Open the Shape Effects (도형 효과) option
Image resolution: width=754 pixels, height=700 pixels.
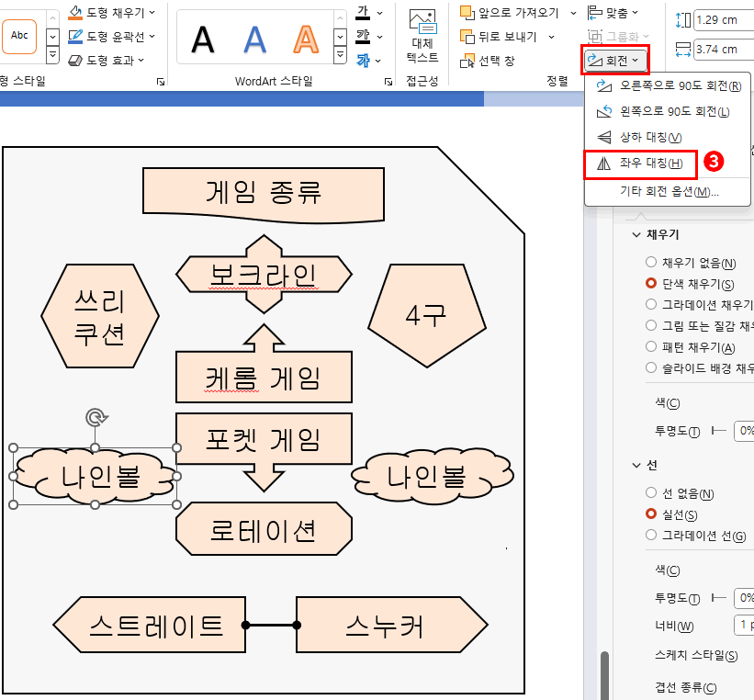106,61
